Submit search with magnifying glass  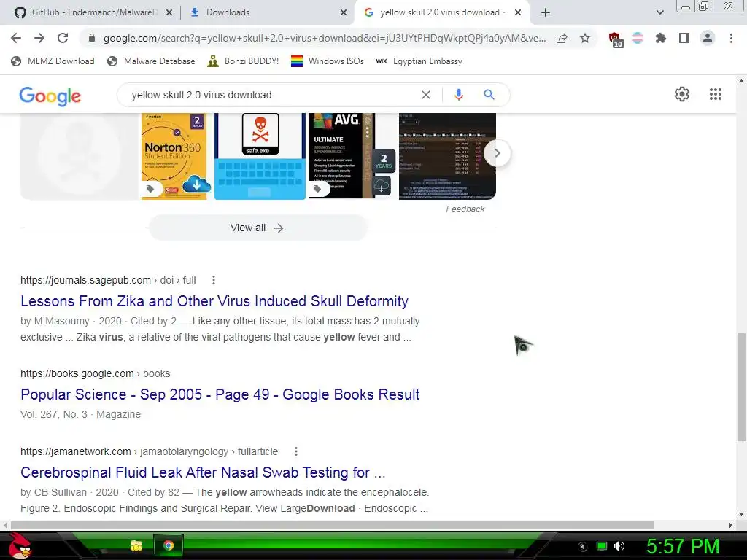(489, 95)
